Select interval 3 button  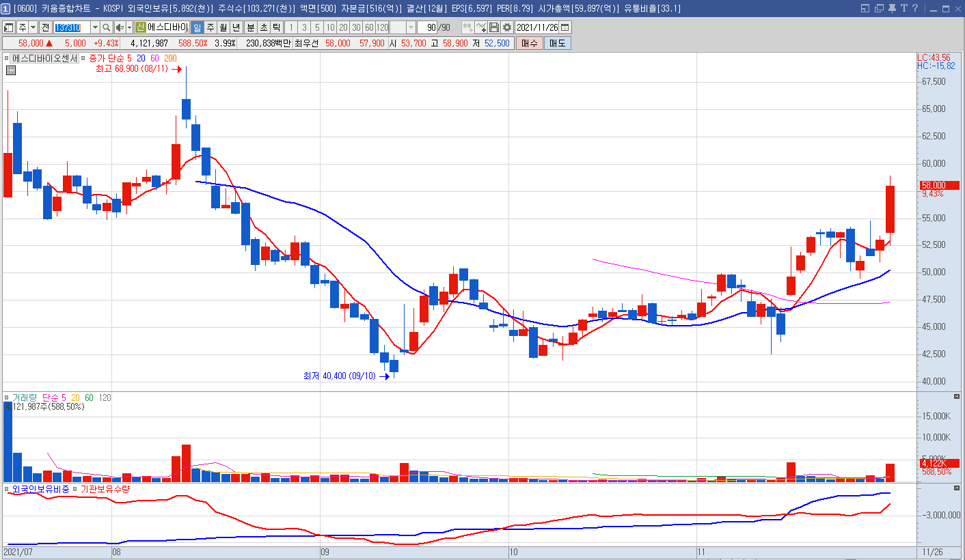304,27
